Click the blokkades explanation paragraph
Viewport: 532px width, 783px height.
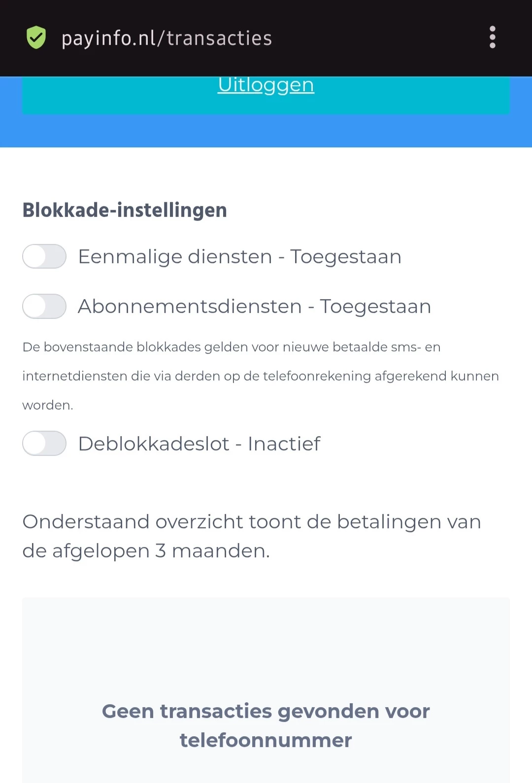pos(261,376)
